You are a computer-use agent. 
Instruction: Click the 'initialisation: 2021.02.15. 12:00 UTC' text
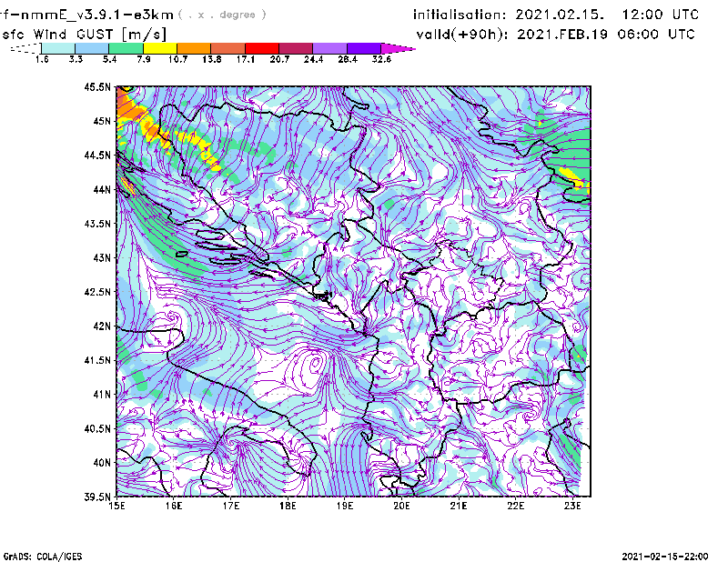coord(556,15)
